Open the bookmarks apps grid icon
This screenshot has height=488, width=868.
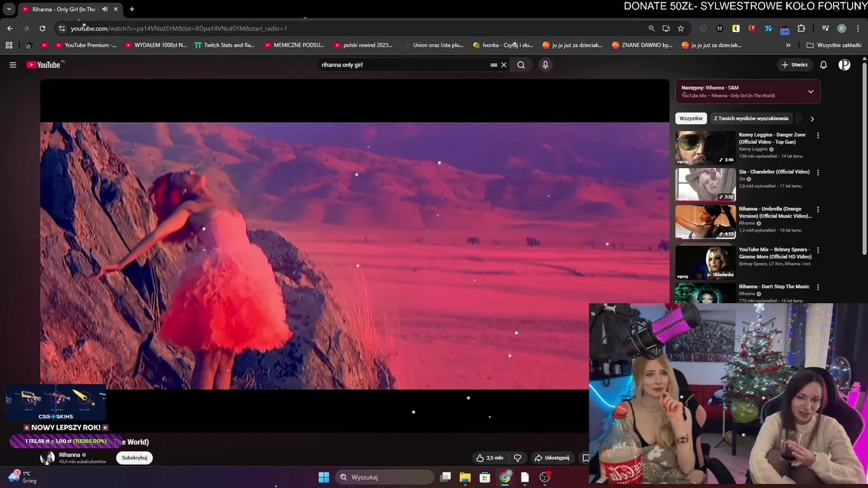click(x=9, y=45)
